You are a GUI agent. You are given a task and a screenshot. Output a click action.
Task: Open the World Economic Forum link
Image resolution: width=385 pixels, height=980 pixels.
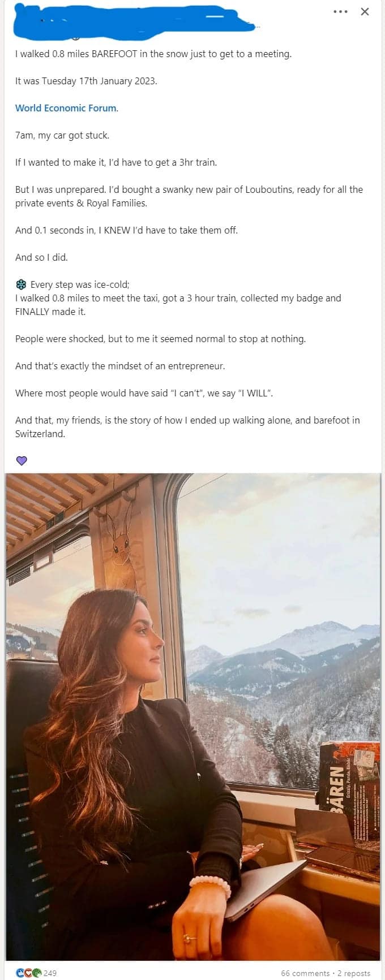click(66, 108)
